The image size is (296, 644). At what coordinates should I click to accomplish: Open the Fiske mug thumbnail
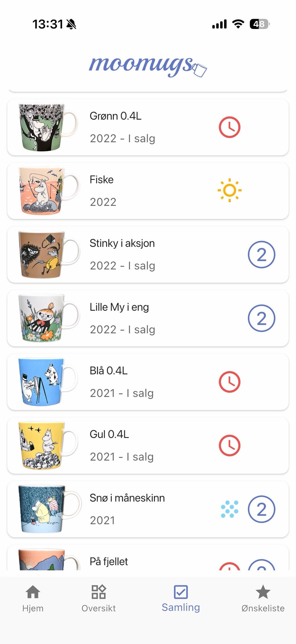click(x=49, y=191)
